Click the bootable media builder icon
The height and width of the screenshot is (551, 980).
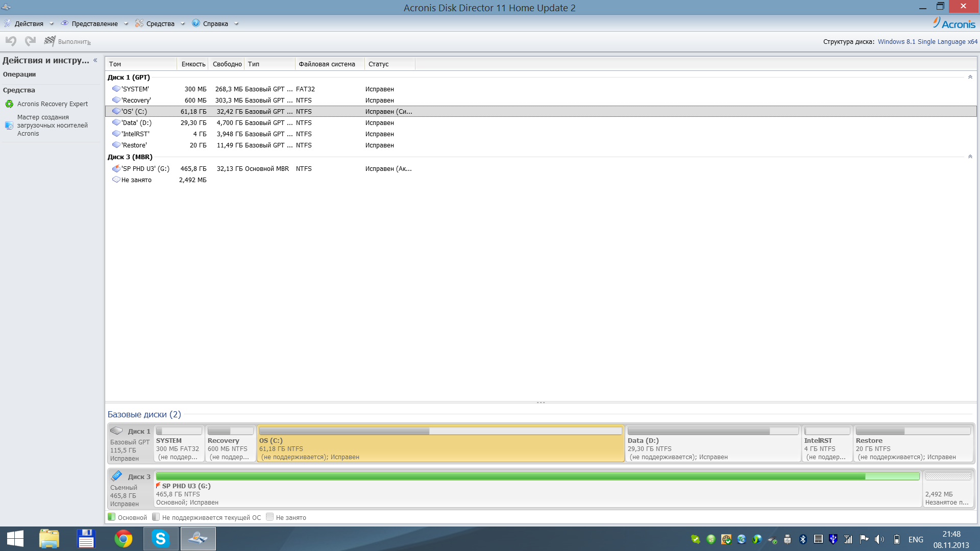[x=9, y=126]
